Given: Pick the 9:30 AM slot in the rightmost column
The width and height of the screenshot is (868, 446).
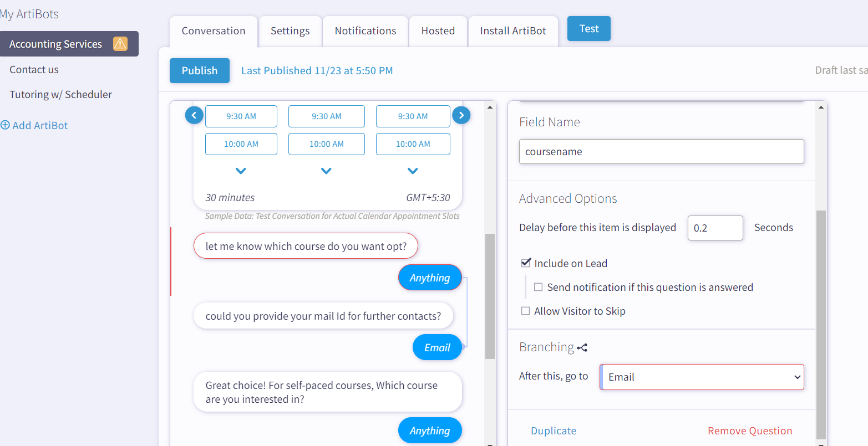Looking at the screenshot, I should tap(413, 116).
